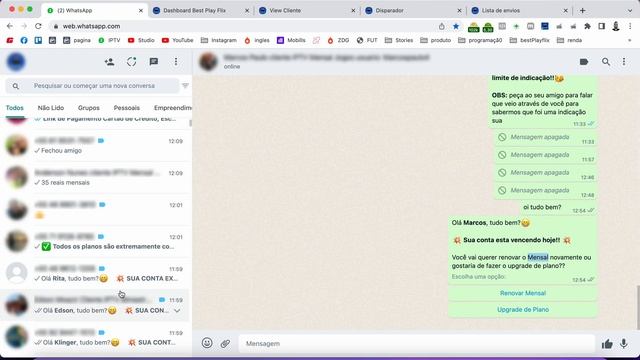Open the IPTV bookmark

point(109,40)
